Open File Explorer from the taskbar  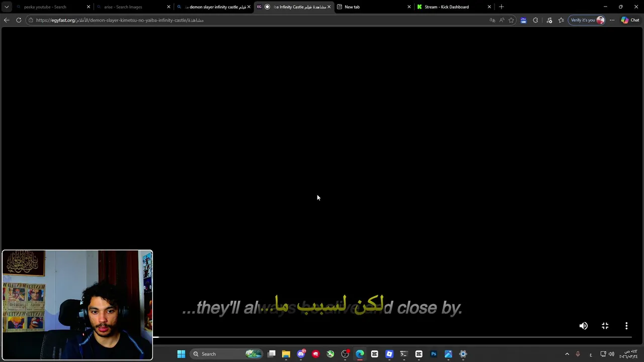pos(286,354)
